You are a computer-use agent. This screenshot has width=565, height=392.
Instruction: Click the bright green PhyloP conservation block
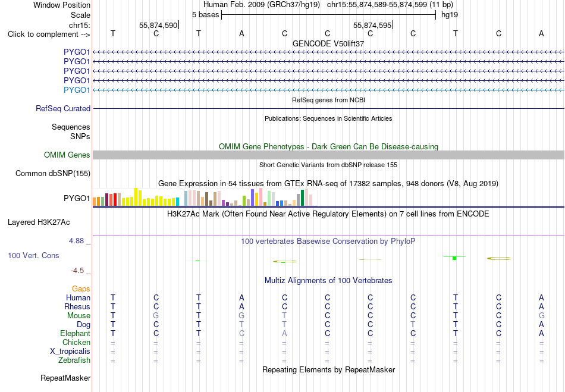click(x=454, y=258)
